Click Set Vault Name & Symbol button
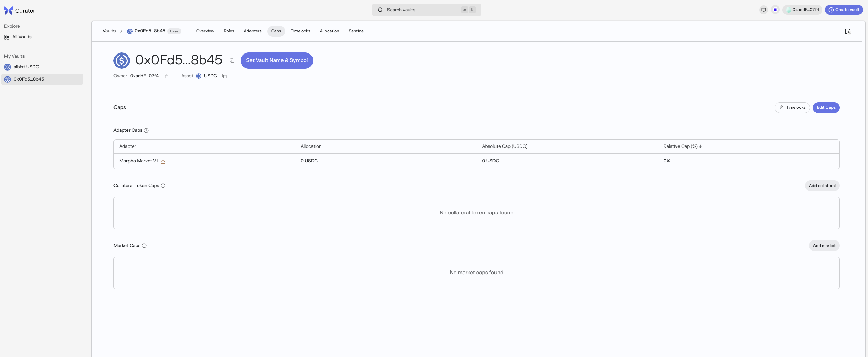This screenshot has width=868, height=357. (277, 61)
